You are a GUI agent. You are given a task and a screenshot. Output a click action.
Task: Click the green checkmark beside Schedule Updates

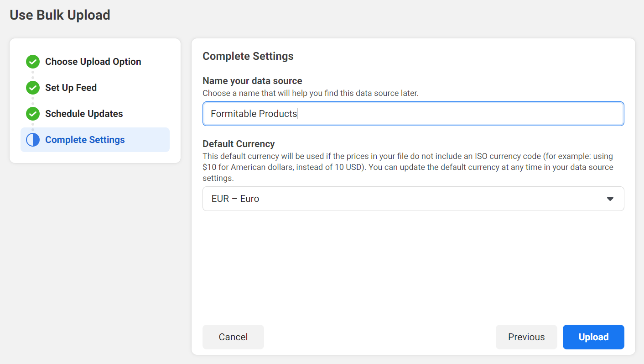pos(33,114)
